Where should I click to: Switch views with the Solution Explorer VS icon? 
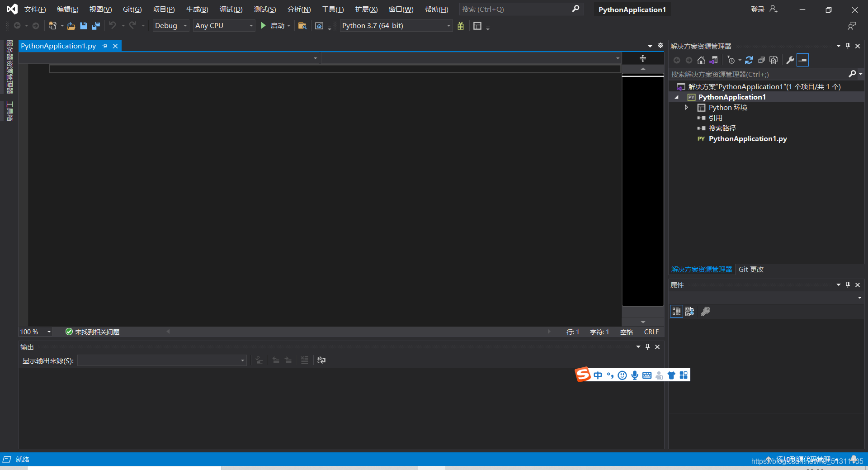click(714, 60)
